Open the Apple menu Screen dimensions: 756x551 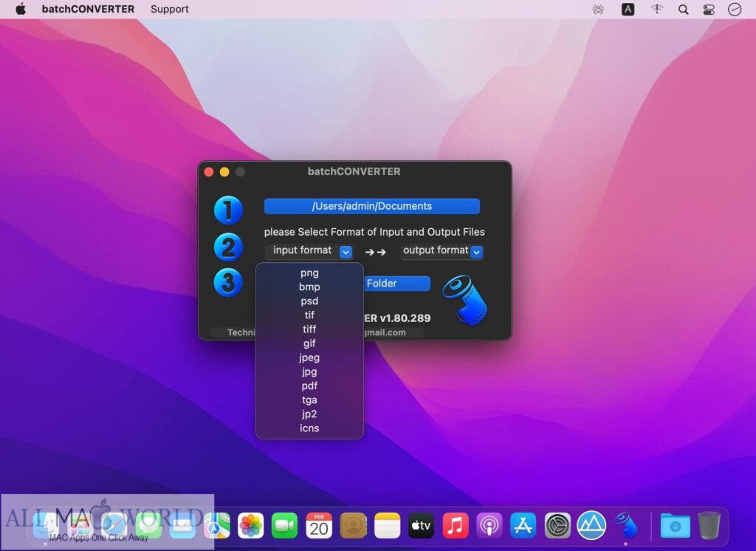pyautogui.click(x=21, y=9)
